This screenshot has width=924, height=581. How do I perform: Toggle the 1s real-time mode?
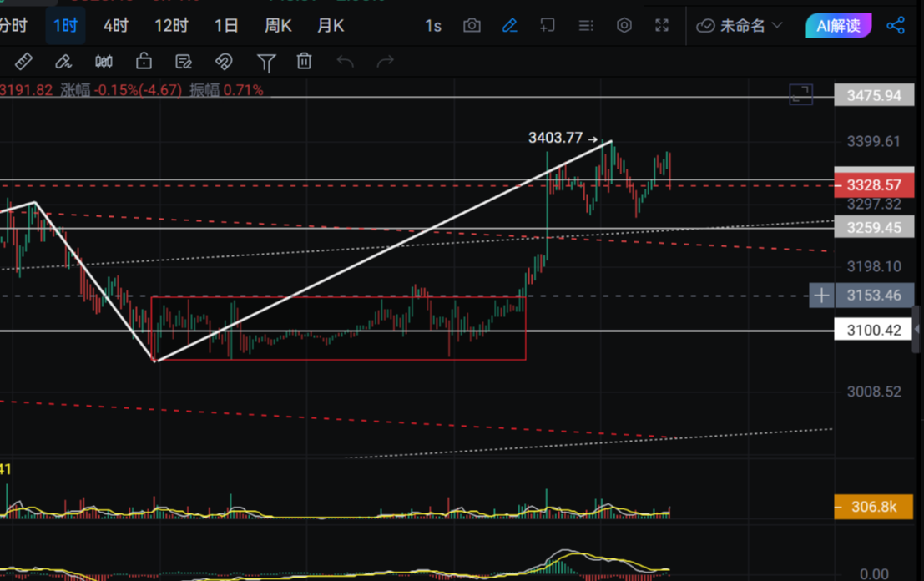(433, 26)
